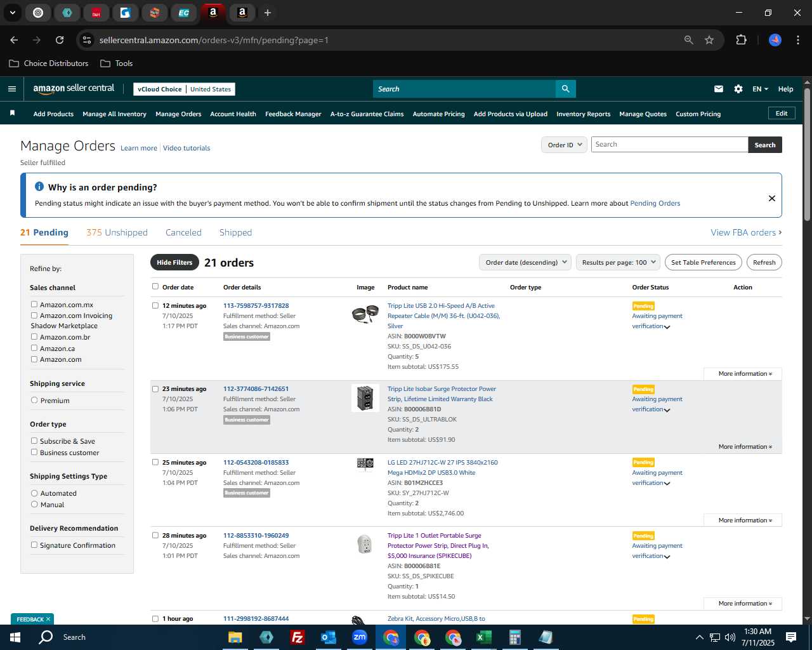
Task: Select order 113-7598757-9317828 checkbox
Action: click(155, 305)
